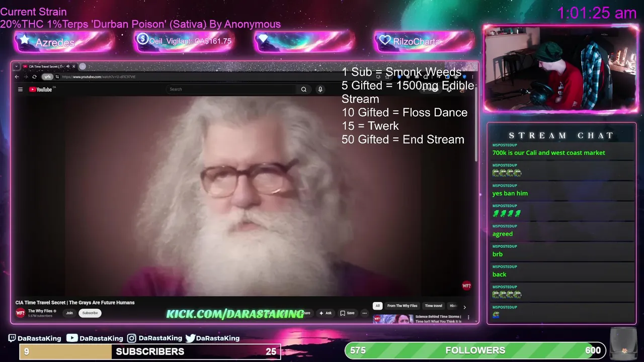Click the chat message 'back'
Image resolution: width=644 pixels, height=362 pixels.
coord(499,274)
